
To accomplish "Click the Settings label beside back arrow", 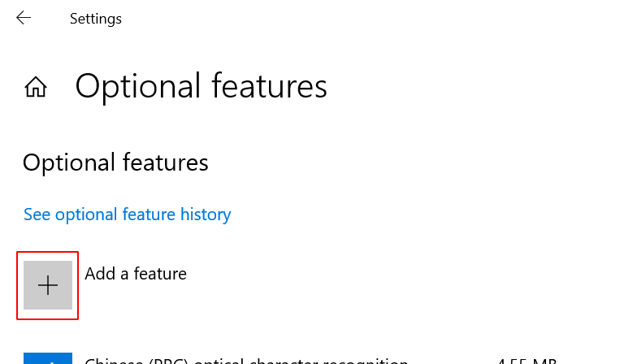I will (x=96, y=19).
